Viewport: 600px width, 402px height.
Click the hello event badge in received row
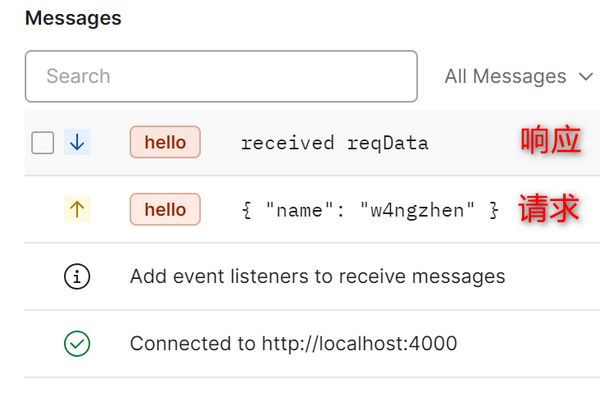[165, 143]
